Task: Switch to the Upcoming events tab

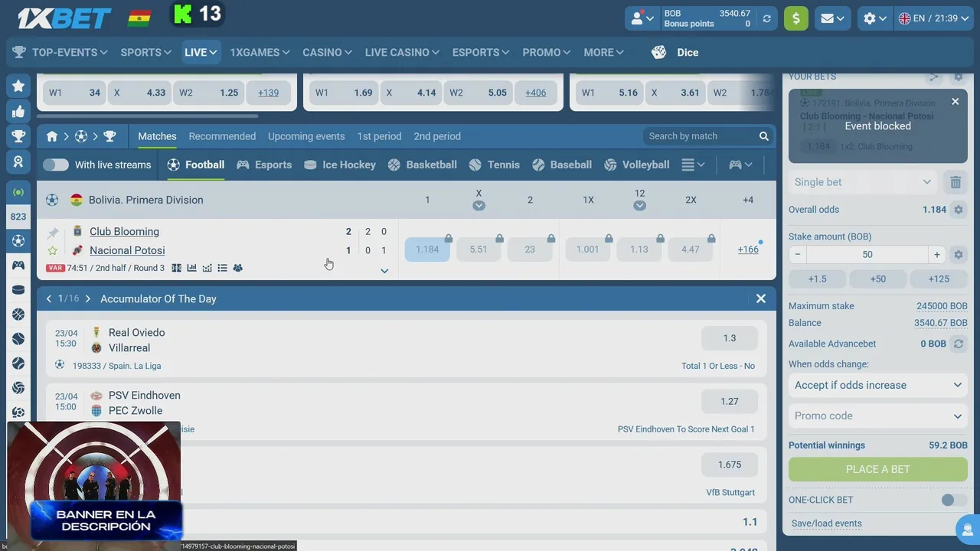Action: click(306, 136)
